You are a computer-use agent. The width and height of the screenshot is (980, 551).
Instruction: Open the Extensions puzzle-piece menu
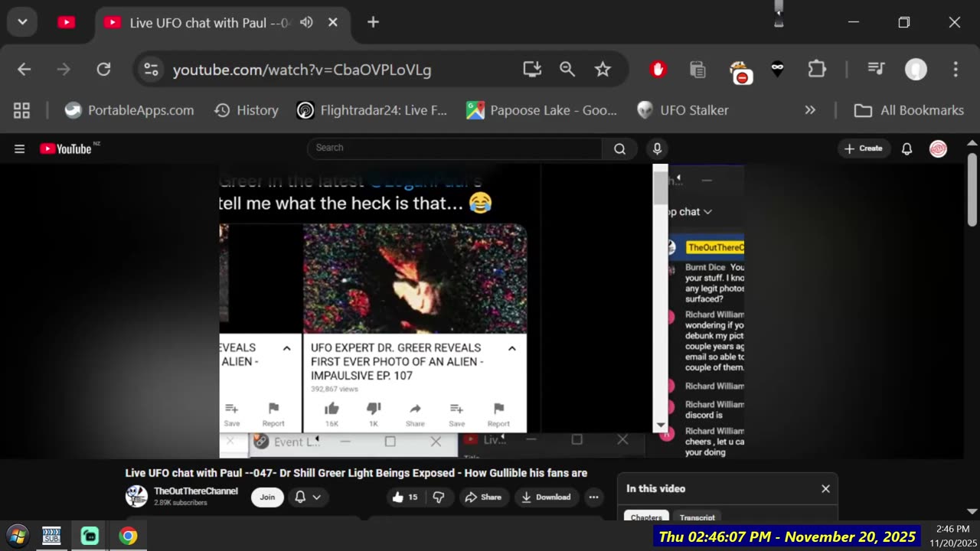point(817,70)
